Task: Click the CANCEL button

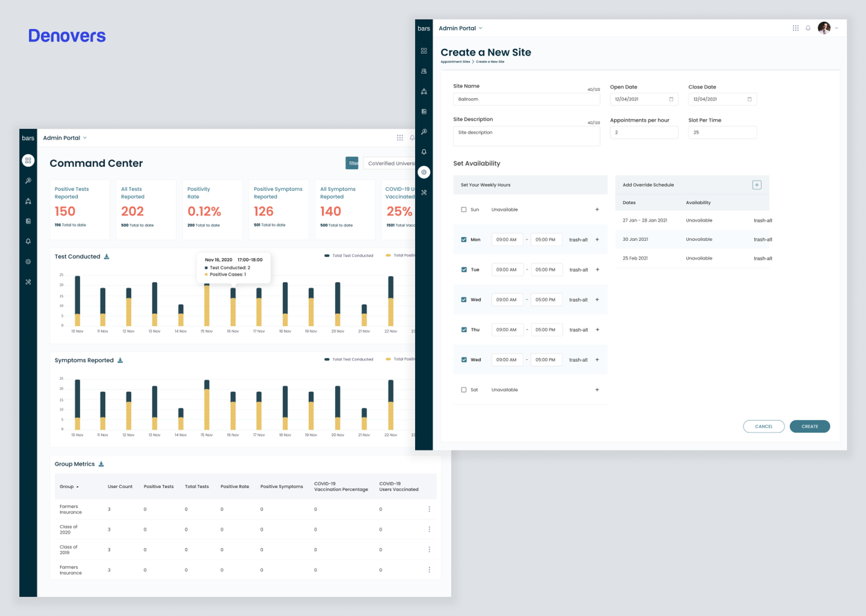Action: click(763, 426)
